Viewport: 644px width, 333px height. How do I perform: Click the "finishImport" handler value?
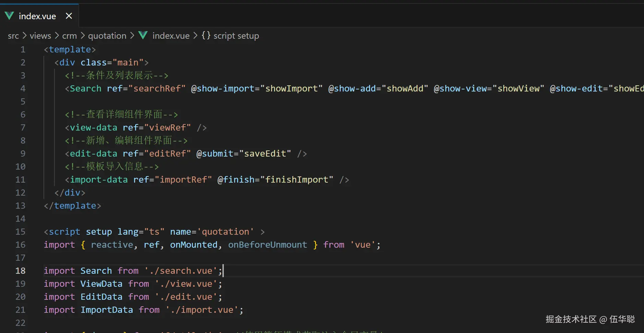(x=297, y=180)
